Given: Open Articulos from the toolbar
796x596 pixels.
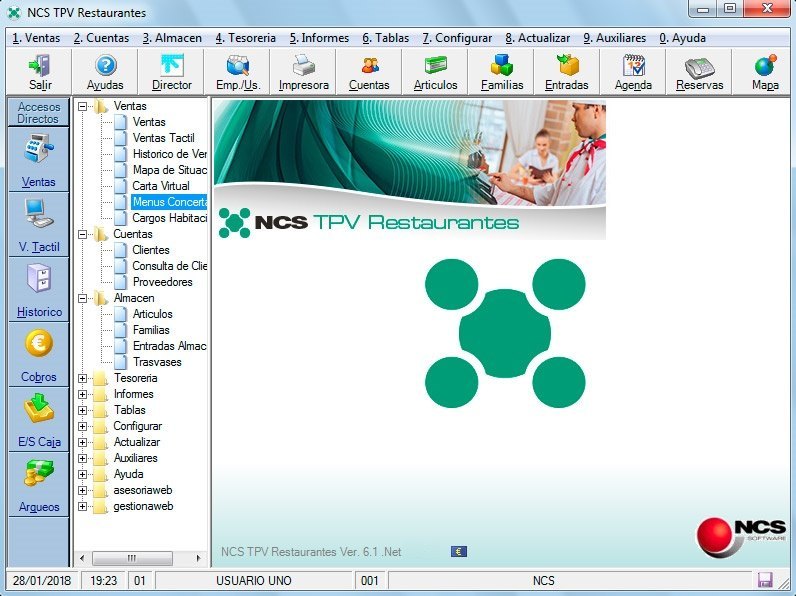Looking at the screenshot, I should [435, 72].
